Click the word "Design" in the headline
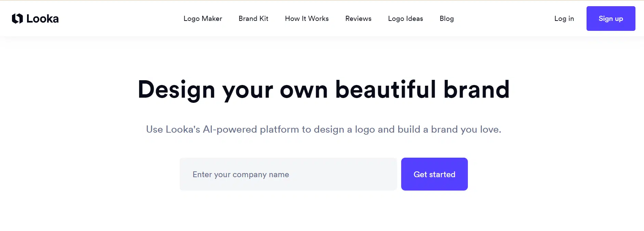Screen dimensions: 644x231 coord(176,90)
